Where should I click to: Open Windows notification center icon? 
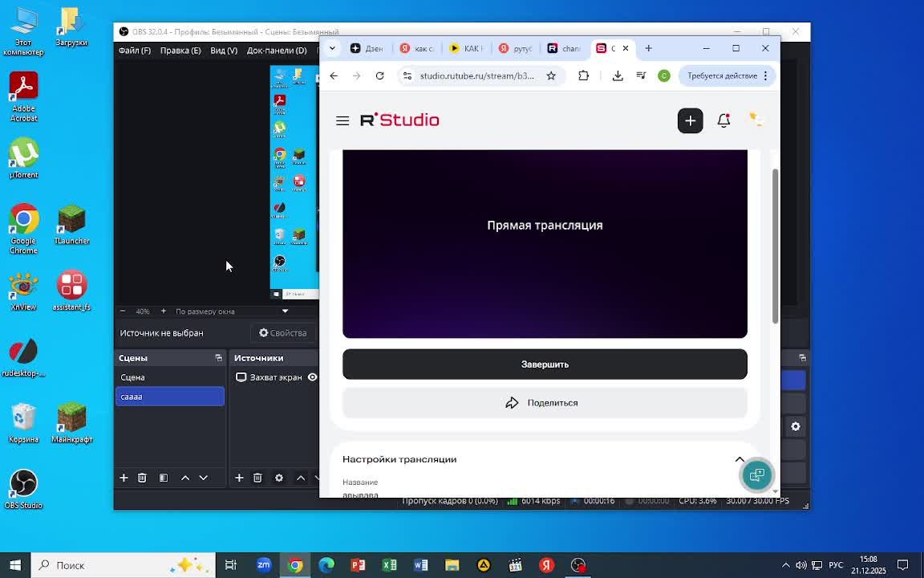point(902,565)
